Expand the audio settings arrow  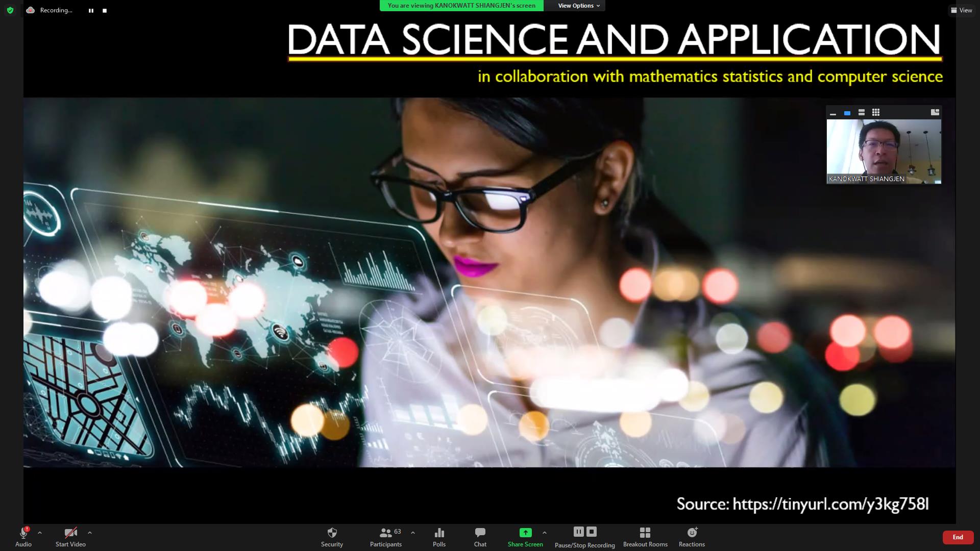(40, 533)
